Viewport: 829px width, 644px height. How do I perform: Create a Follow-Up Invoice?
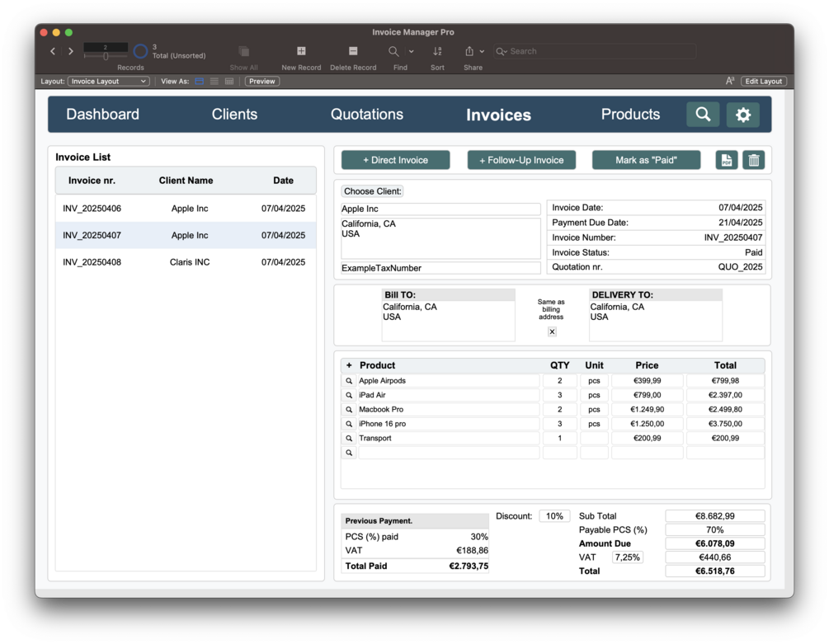(521, 160)
